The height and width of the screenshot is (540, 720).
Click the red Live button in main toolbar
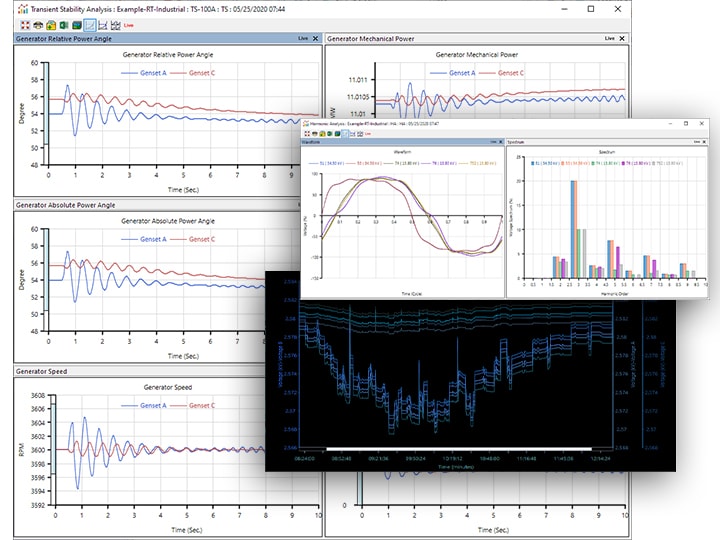pos(130,24)
